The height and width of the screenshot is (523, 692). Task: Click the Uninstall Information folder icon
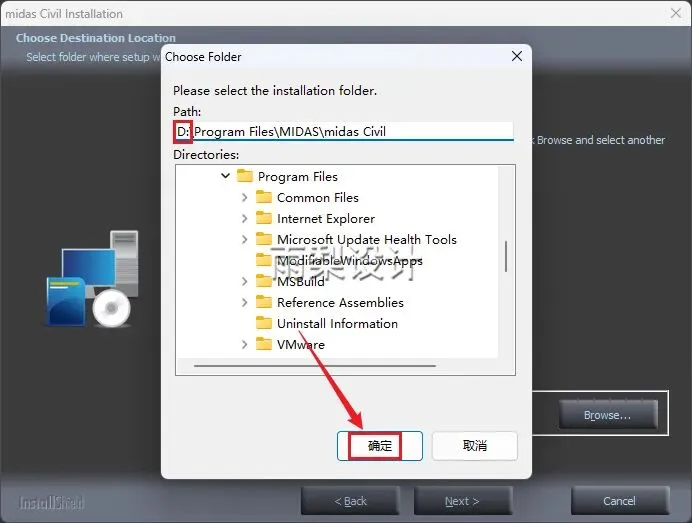click(264, 323)
